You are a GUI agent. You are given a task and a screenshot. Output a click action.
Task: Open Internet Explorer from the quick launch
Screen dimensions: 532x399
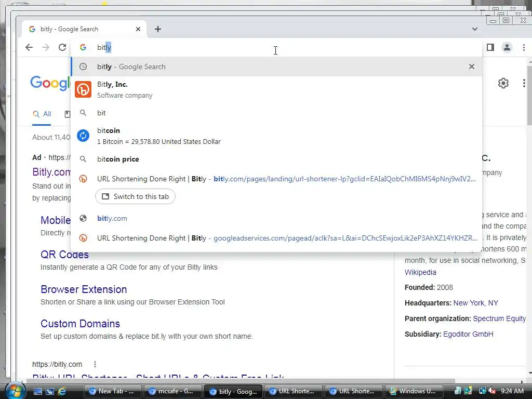pyautogui.click(x=62, y=391)
